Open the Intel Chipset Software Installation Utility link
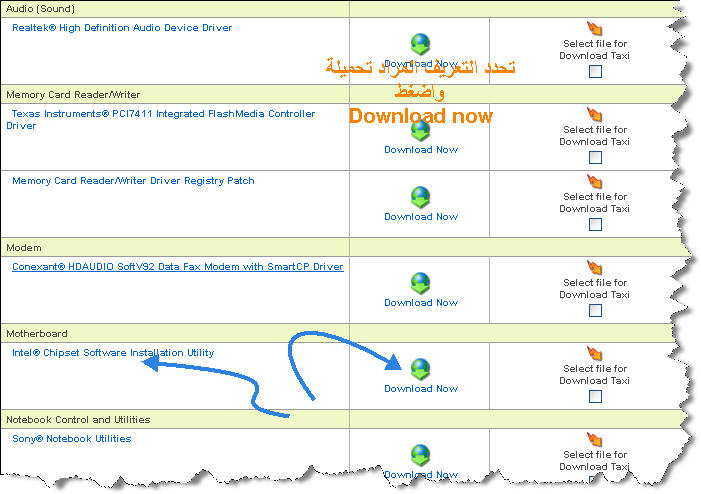 pyautogui.click(x=113, y=353)
